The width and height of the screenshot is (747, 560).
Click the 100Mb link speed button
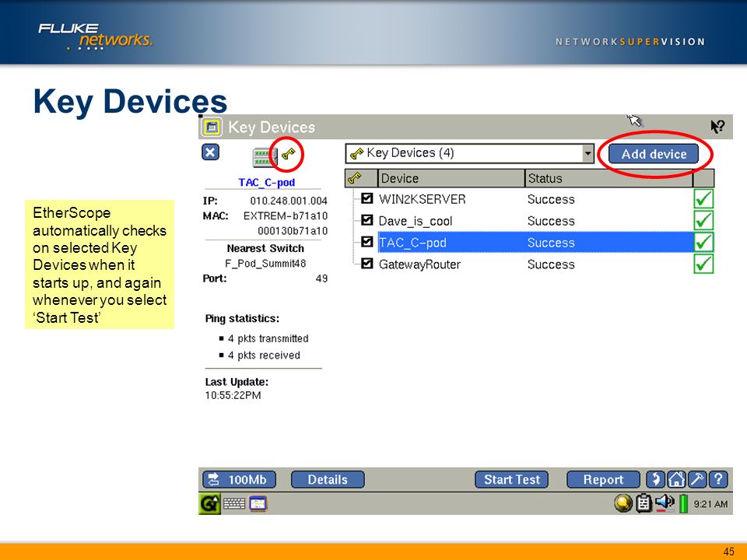click(239, 480)
